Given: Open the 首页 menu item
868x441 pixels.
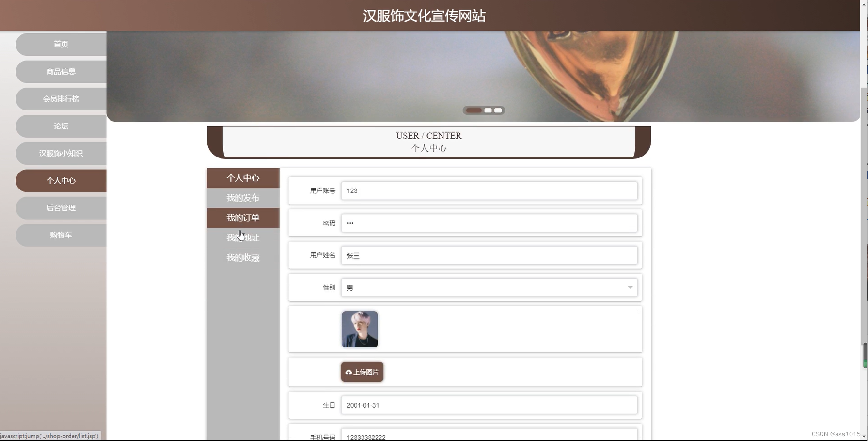Looking at the screenshot, I should point(61,44).
